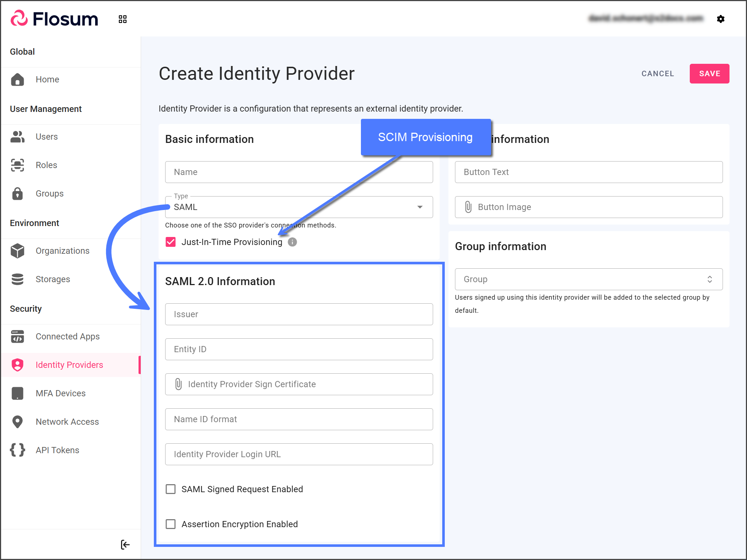Click CANCEL to discard changes
Image resolution: width=747 pixels, height=560 pixels.
pos(658,74)
